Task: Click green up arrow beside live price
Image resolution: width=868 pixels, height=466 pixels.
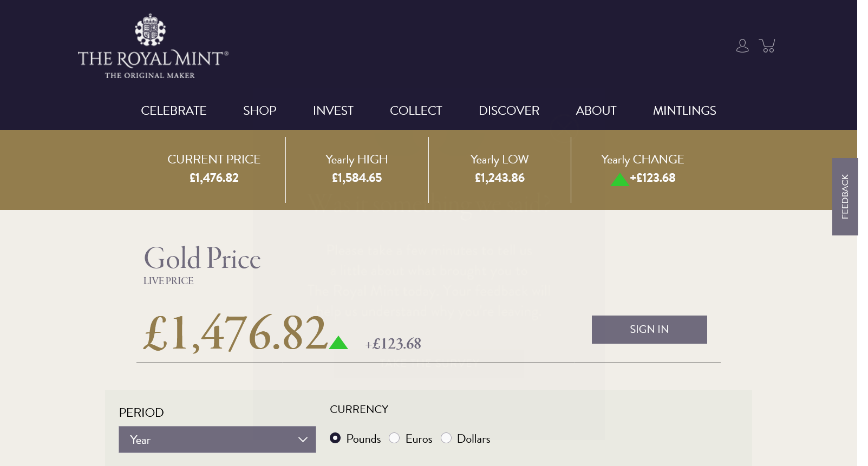Action: coord(338,343)
